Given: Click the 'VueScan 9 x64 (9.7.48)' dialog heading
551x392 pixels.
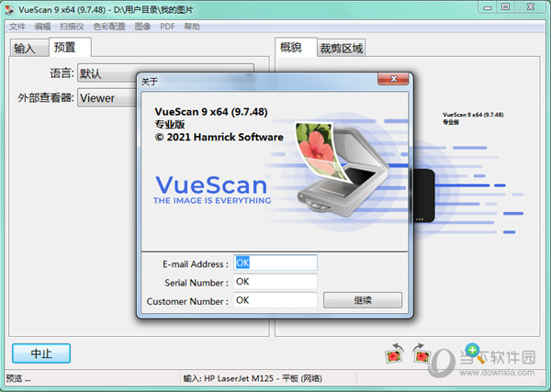Looking at the screenshot, I should click(211, 112).
